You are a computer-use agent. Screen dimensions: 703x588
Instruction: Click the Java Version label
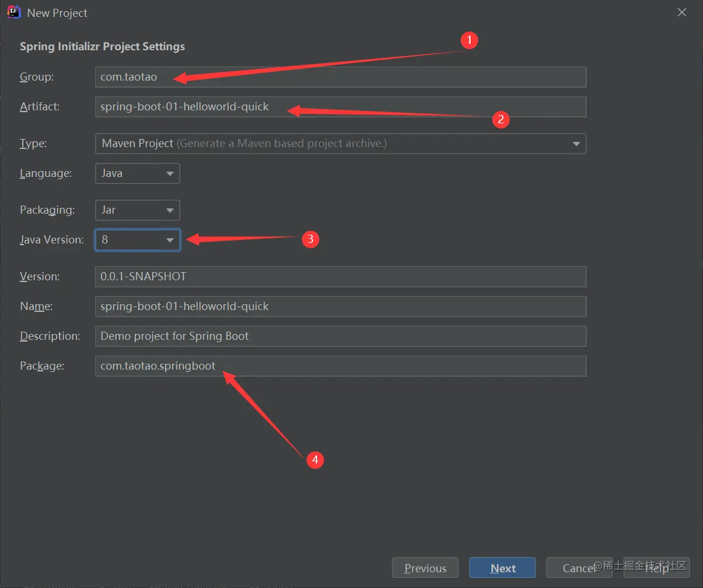point(52,239)
